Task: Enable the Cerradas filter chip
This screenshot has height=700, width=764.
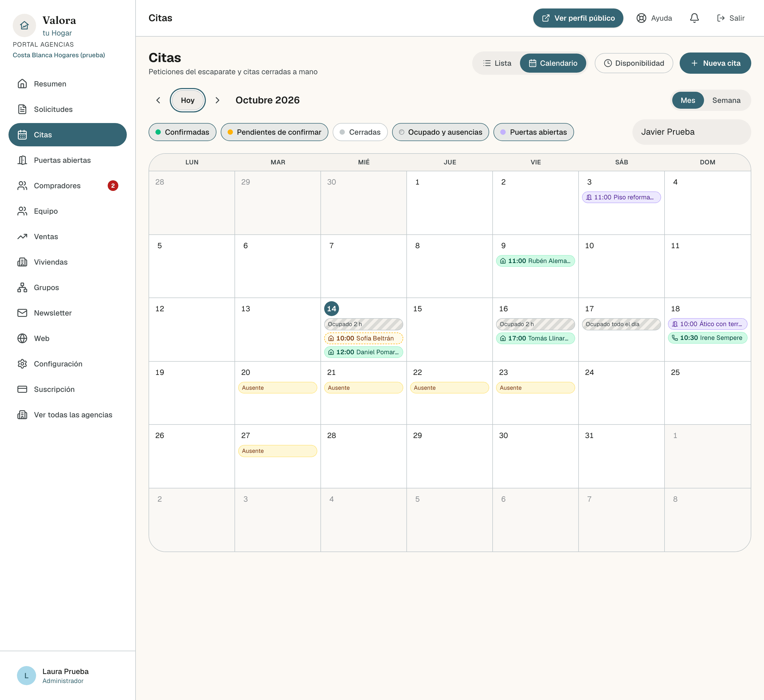Action: 360,132
